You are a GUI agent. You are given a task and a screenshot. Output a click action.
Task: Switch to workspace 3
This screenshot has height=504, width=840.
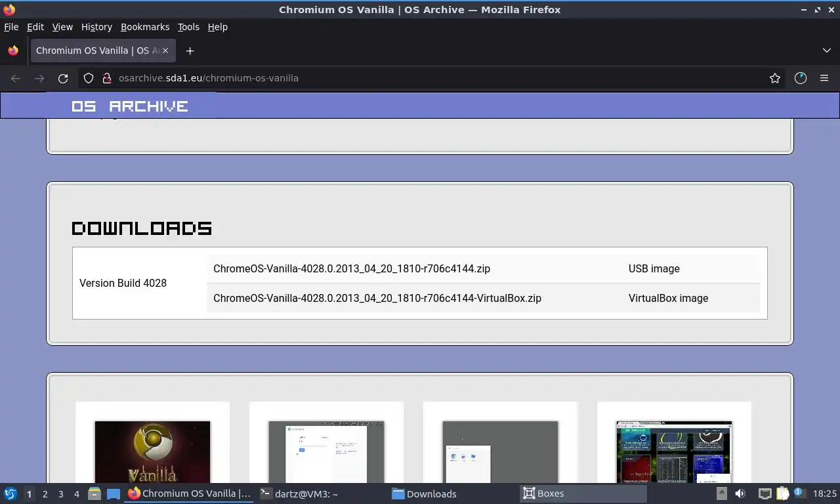[x=60, y=493]
